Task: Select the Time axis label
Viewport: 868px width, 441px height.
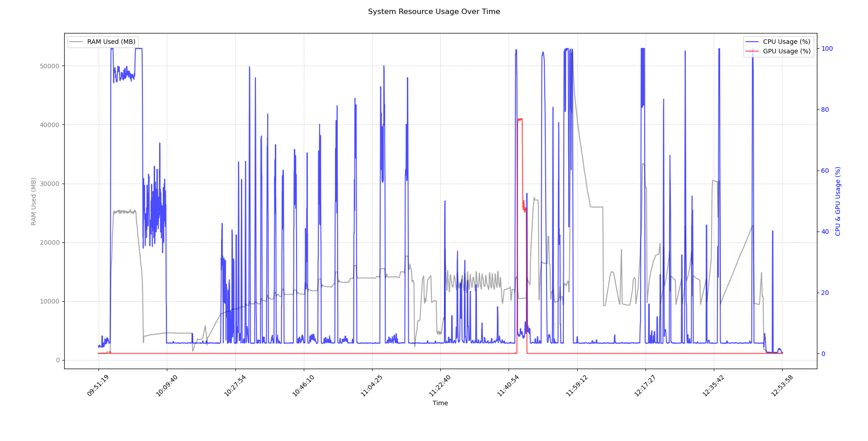Action: (x=440, y=403)
